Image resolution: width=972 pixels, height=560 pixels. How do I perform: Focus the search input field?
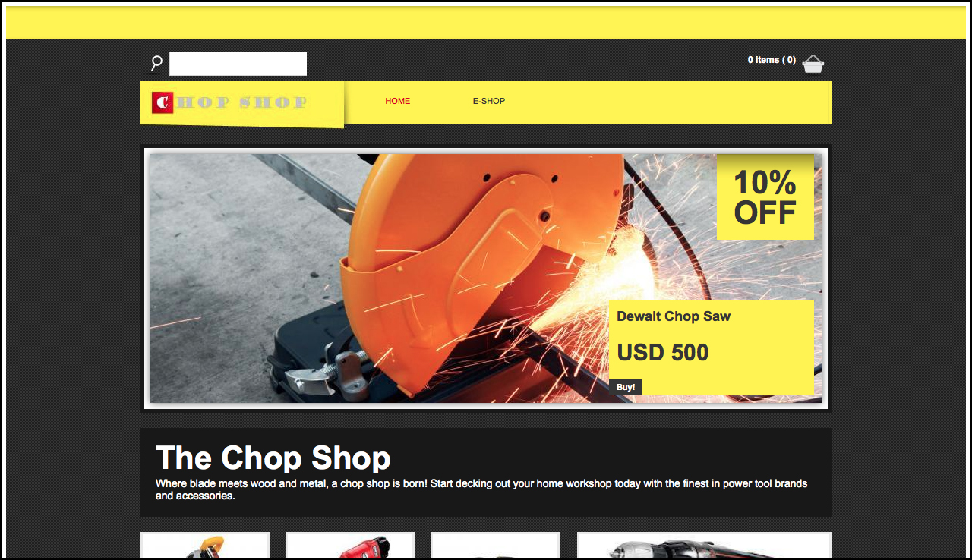point(238,64)
